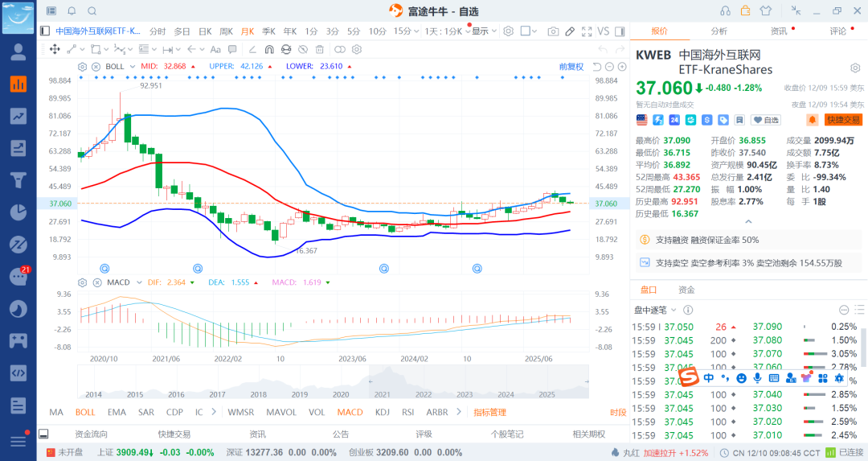Collapse the quote details chevron
Screen dimensions: 868x461
[748, 222]
